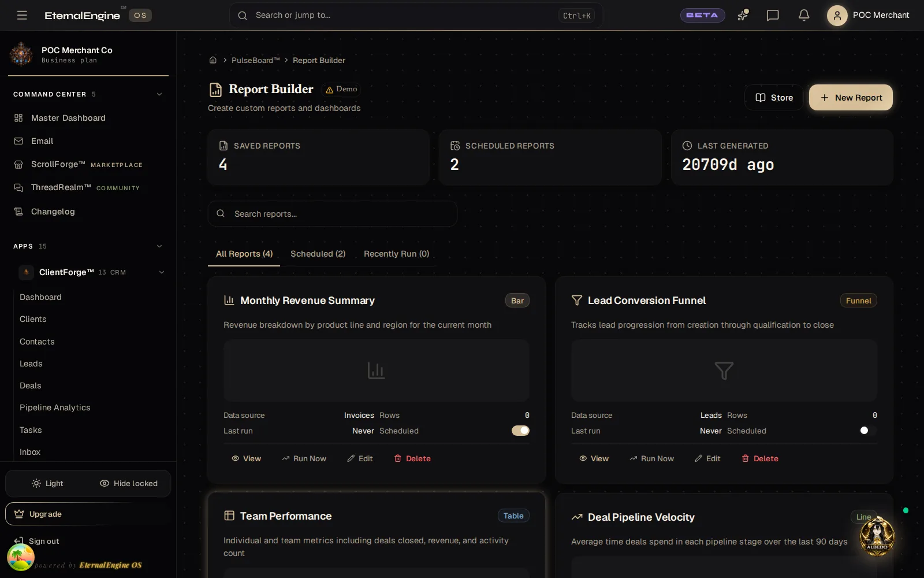Click the '20709d ago' value
The image size is (924, 578).
click(728, 165)
